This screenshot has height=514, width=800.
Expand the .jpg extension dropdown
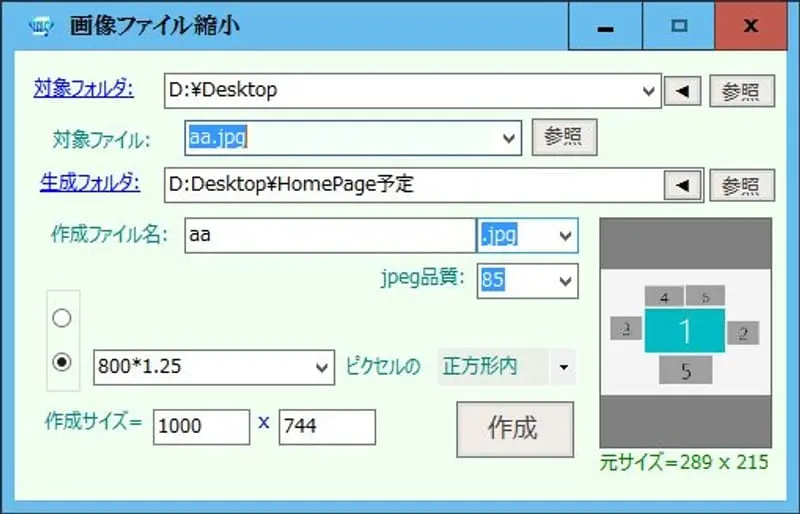tap(565, 236)
